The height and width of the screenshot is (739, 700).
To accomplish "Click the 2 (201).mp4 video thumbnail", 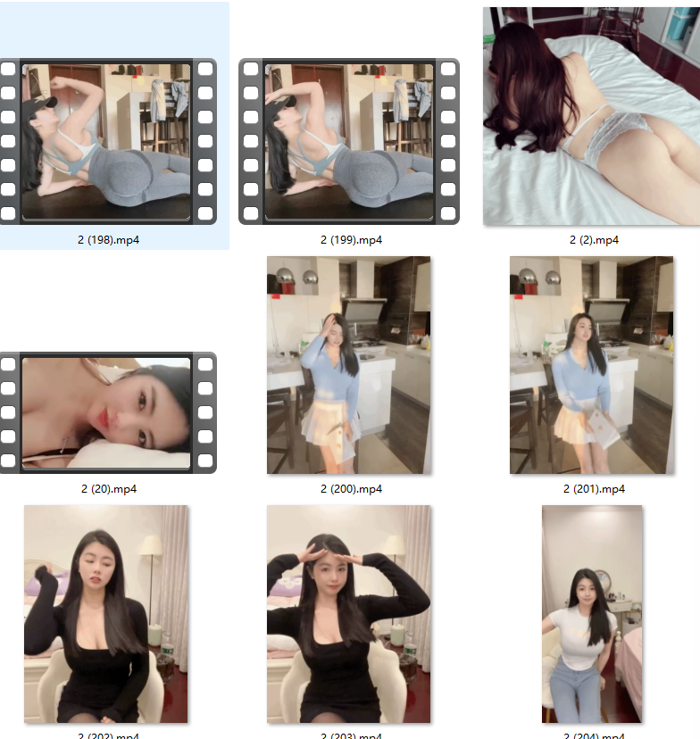I will click(591, 365).
